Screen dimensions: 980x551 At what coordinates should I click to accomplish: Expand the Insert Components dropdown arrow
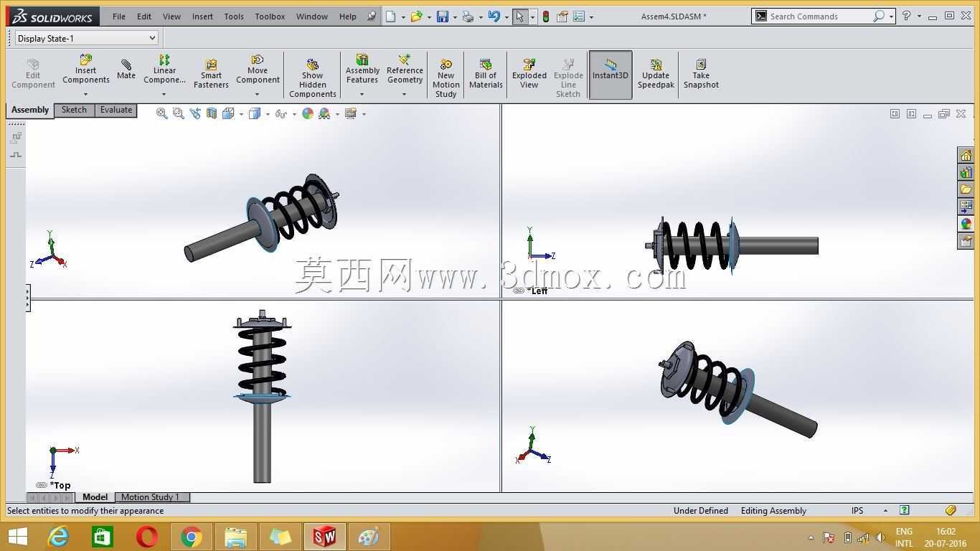[x=85, y=94]
